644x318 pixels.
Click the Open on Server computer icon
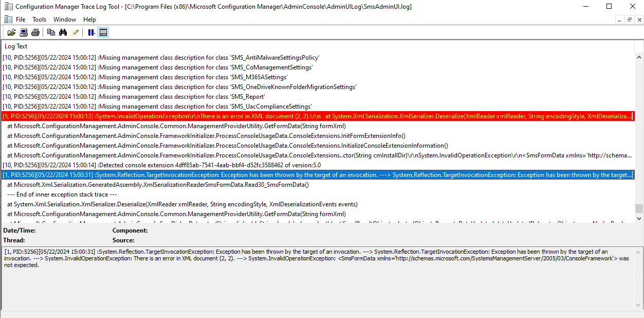24,32
